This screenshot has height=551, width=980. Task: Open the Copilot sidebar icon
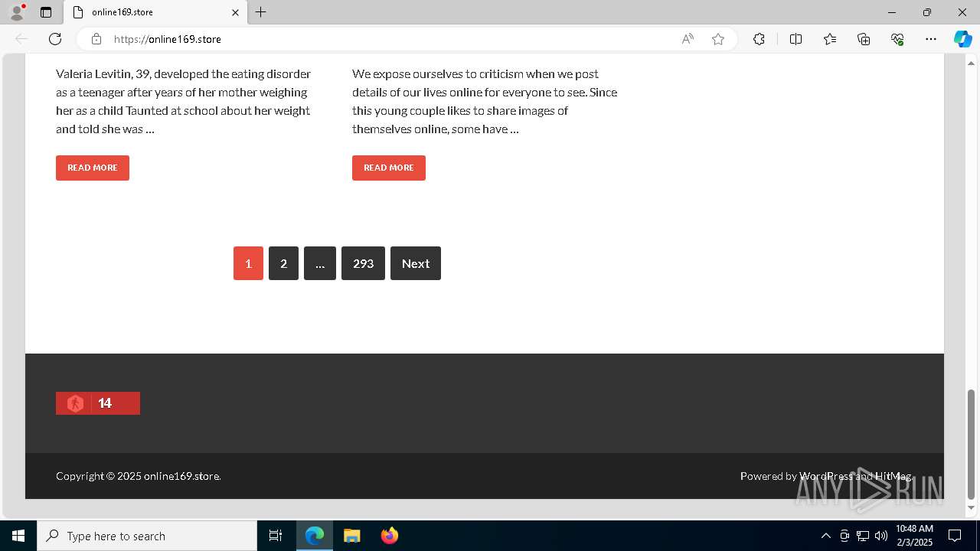(x=962, y=39)
